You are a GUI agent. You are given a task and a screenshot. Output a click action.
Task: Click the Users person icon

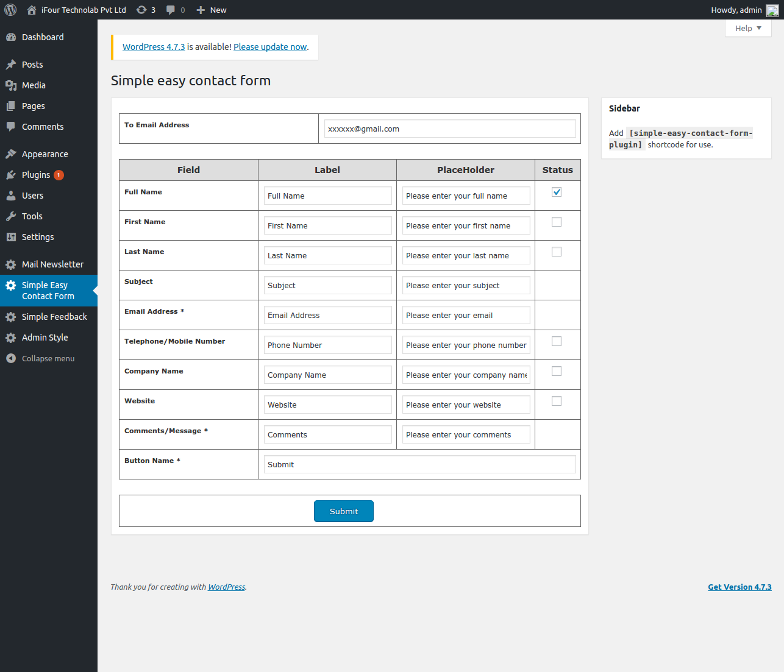point(11,196)
